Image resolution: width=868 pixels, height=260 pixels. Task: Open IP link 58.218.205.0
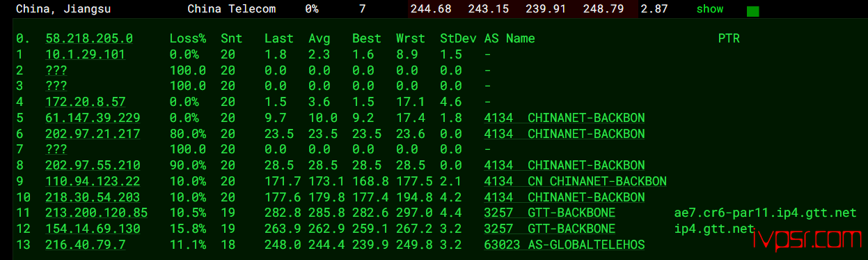point(89,38)
